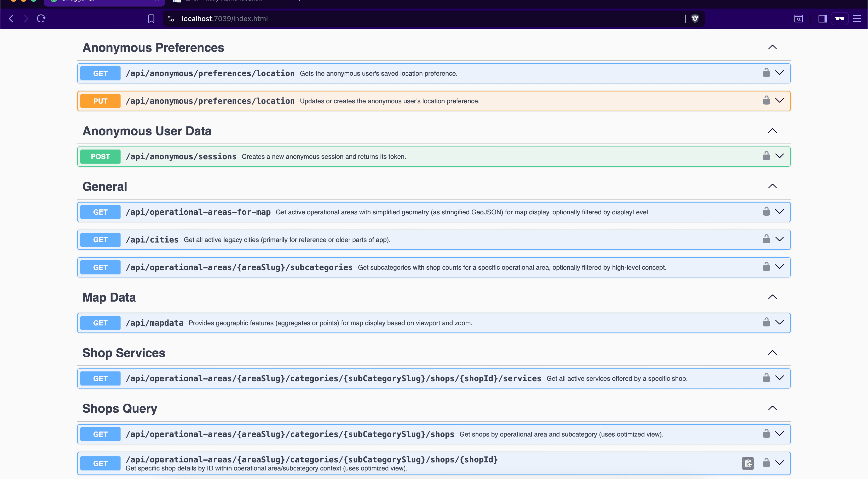Open the /api/cities path link
The height and width of the screenshot is (479, 868).
(152, 240)
